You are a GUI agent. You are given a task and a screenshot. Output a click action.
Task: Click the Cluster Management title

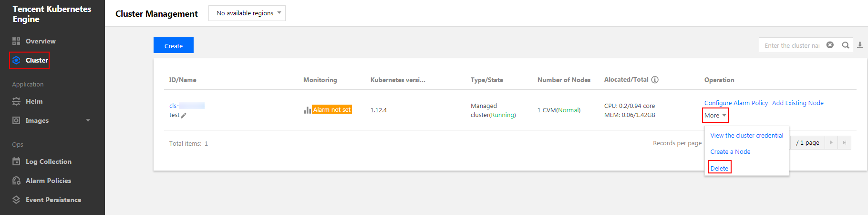coord(156,14)
